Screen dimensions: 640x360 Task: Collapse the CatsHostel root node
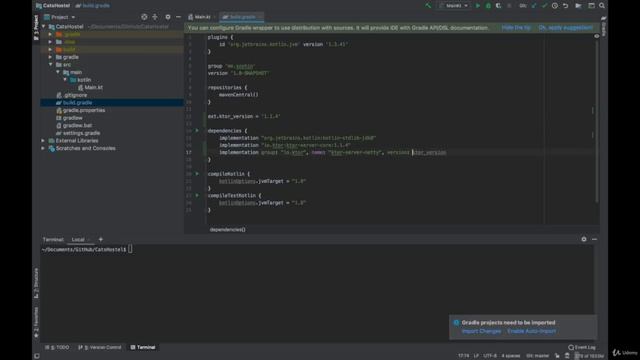click(x=44, y=27)
